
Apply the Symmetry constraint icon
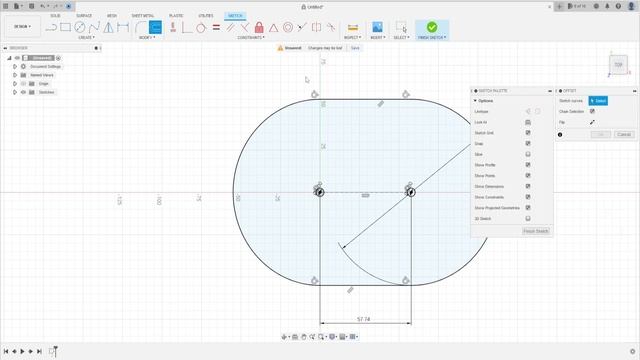tap(316, 27)
